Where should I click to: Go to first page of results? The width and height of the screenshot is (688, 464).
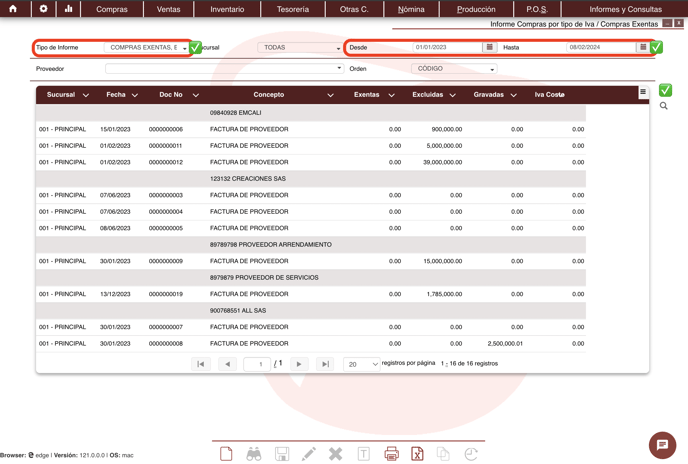pyautogui.click(x=201, y=364)
